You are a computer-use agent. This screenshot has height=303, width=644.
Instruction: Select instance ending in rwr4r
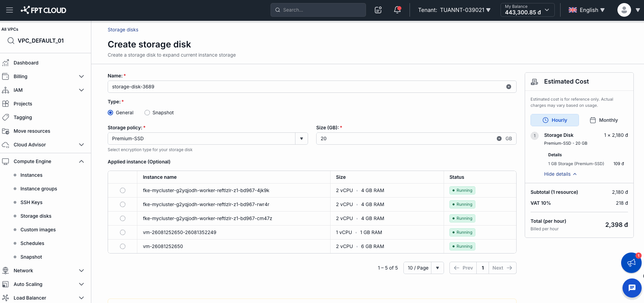tap(123, 204)
